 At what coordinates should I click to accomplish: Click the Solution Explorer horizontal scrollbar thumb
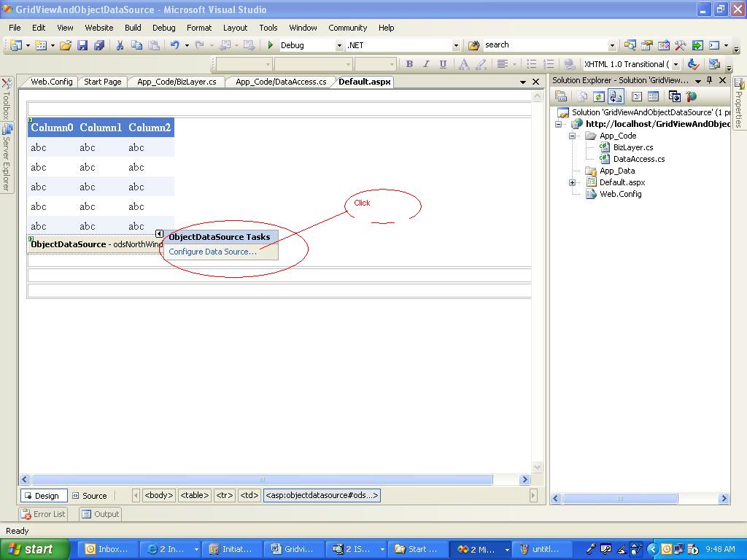[x=620, y=499]
